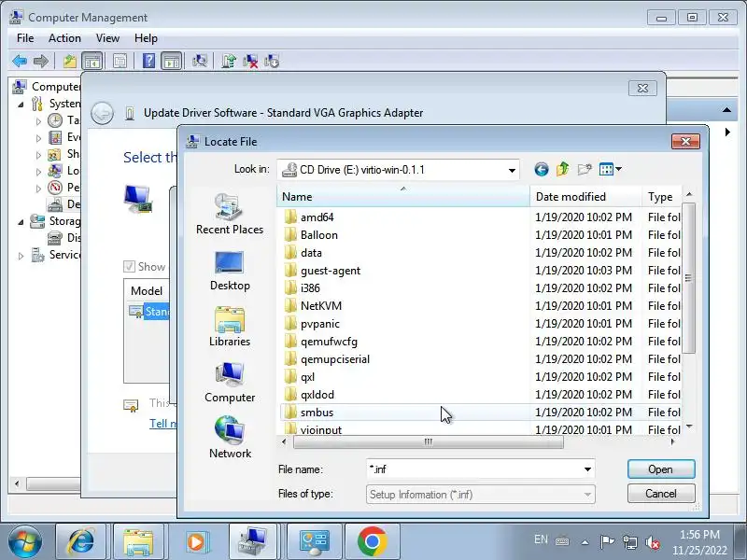Image resolution: width=747 pixels, height=560 pixels.
Task: Toggle Show/Hide Console Tree toolbar icon
Action: click(92, 61)
